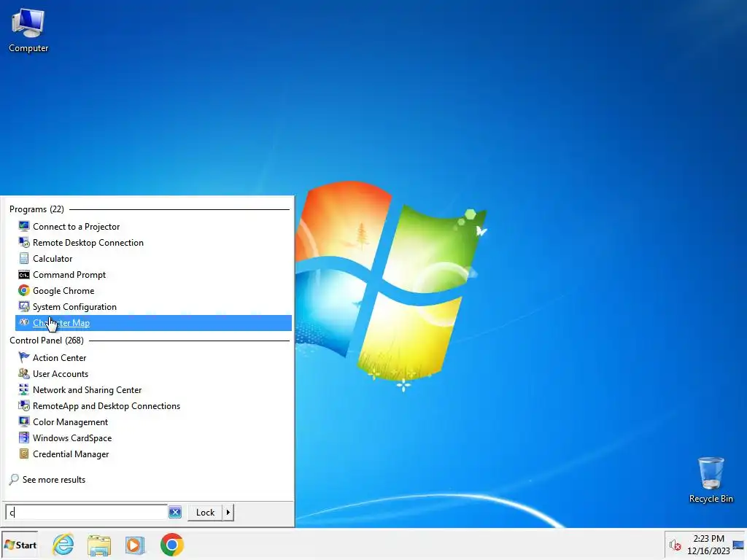Click the Color Management icon

tap(24, 421)
